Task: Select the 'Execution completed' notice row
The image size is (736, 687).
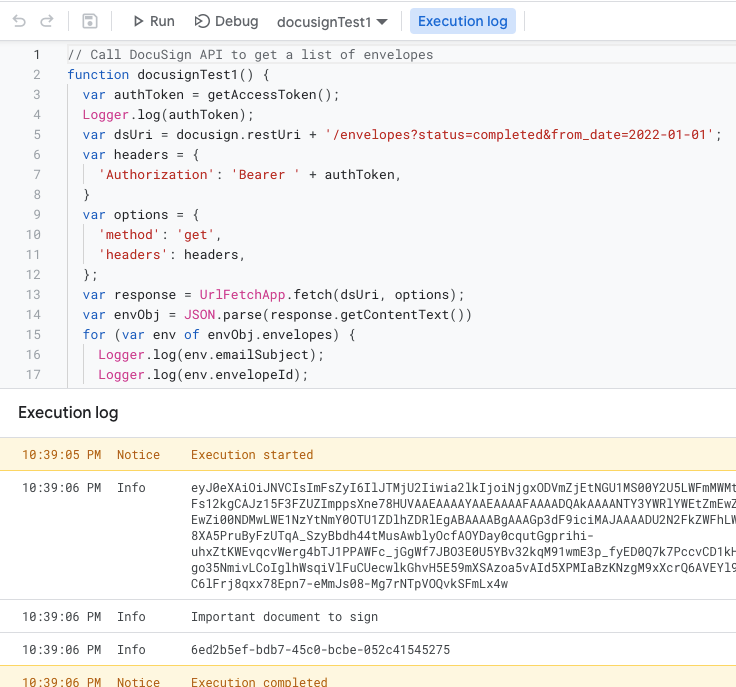Action: (368, 677)
